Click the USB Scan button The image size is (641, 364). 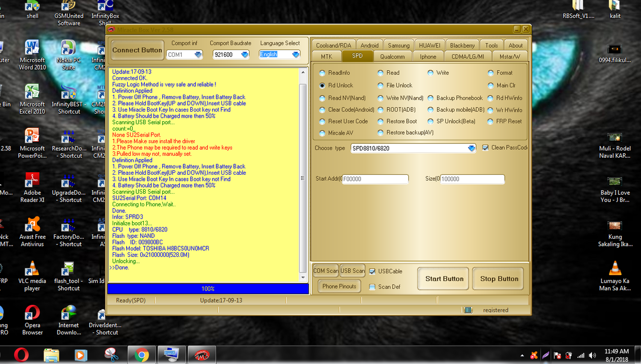(x=353, y=271)
